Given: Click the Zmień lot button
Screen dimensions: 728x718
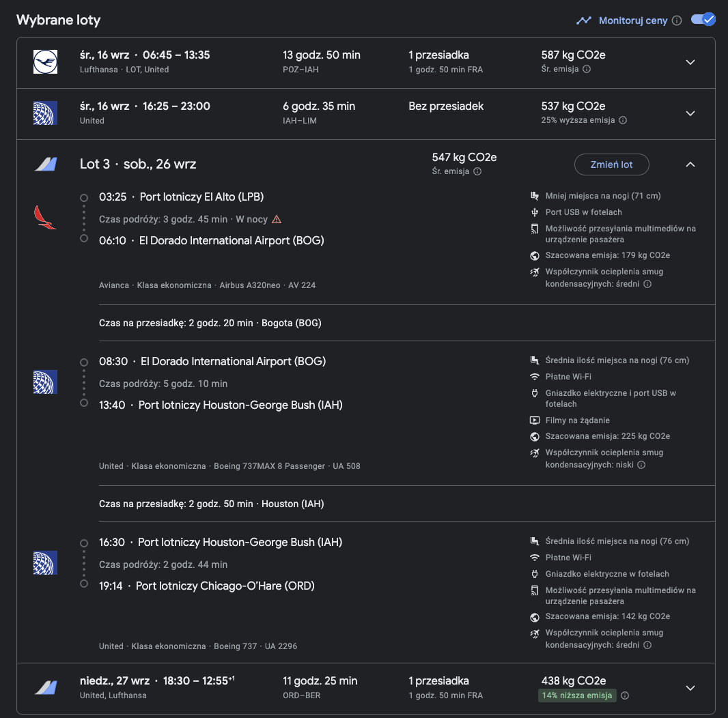Looking at the screenshot, I should (x=611, y=164).
